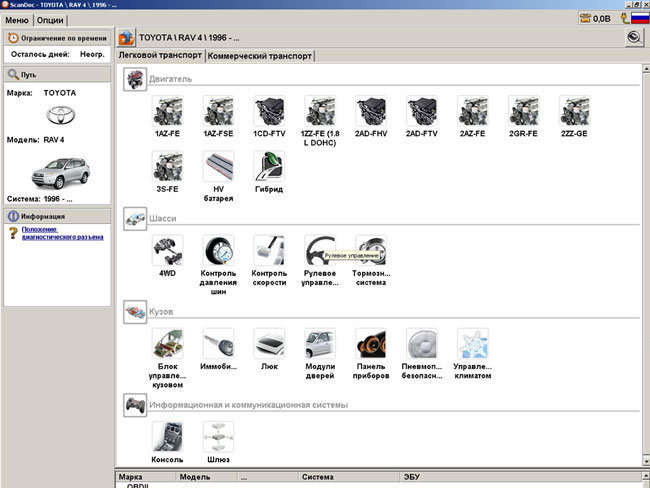Open the Опции menu

(50, 20)
